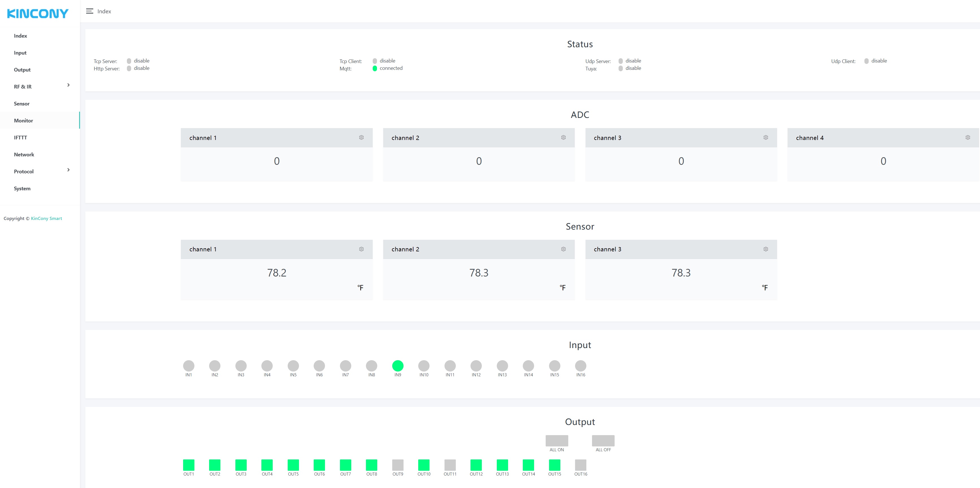Open Sensor channel 2 settings gear
Image resolution: width=980 pixels, height=488 pixels.
pos(563,249)
